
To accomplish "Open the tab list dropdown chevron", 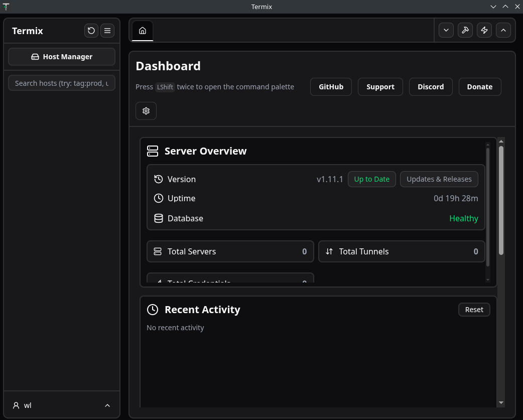I will click(446, 30).
